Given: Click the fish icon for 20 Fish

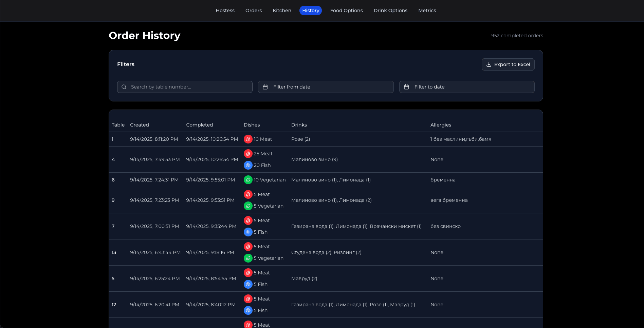Looking at the screenshot, I should coord(248,165).
